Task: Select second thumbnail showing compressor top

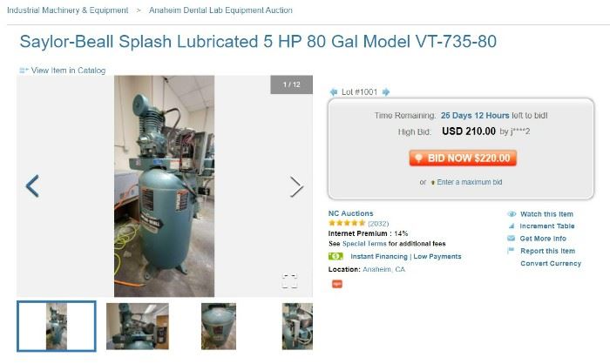Action: click(138, 327)
